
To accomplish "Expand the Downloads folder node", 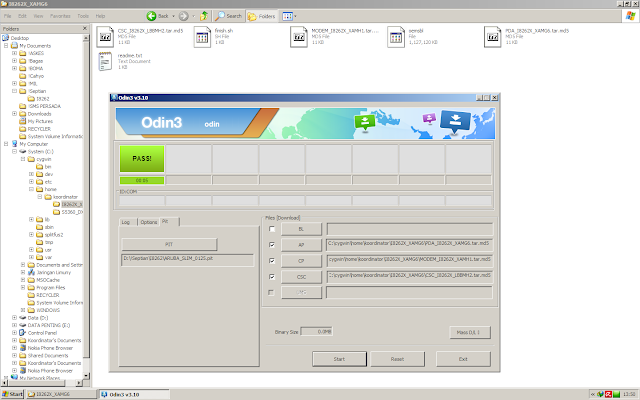I will click(x=14, y=114).
